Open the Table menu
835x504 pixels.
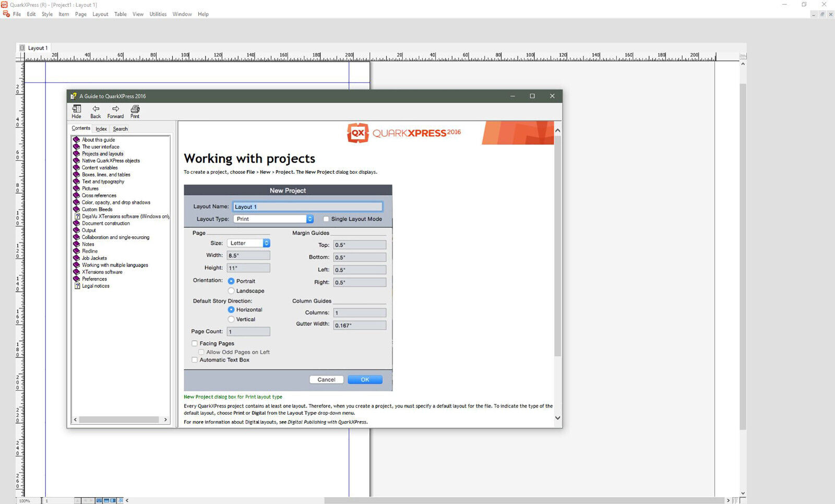pyautogui.click(x=121, y=14)
